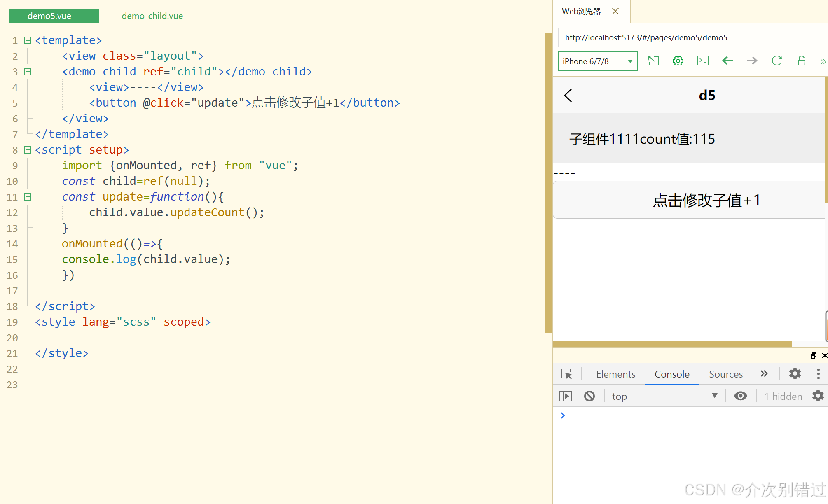The height and width of the screenshot is (504, 828).
Task: Switch to the demo-child.vue tab
Action: 152,16
